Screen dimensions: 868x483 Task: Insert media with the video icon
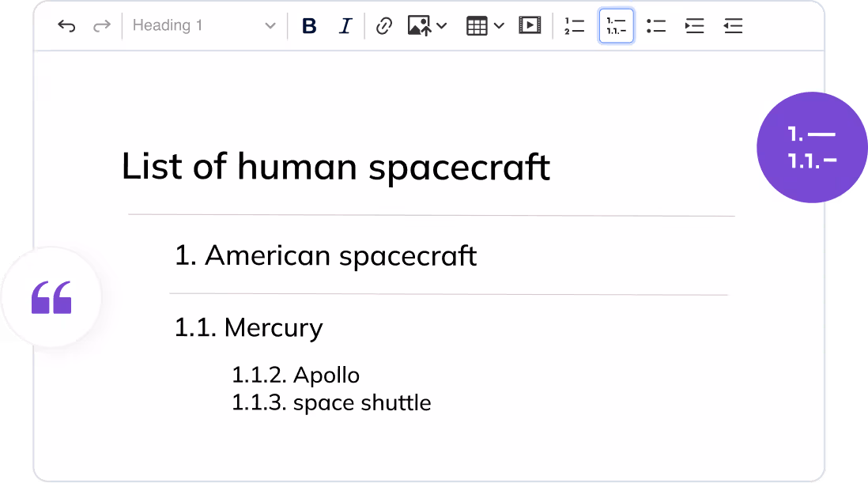[529, 26]
